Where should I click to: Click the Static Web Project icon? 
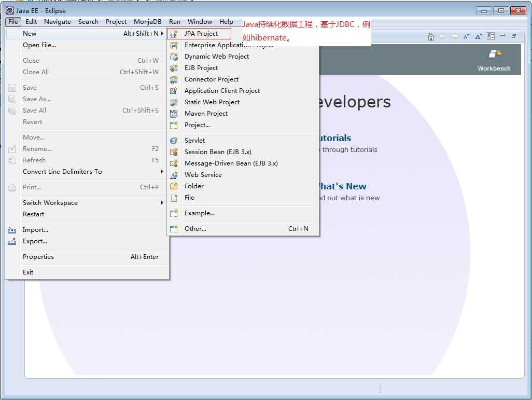click(174, 102)
